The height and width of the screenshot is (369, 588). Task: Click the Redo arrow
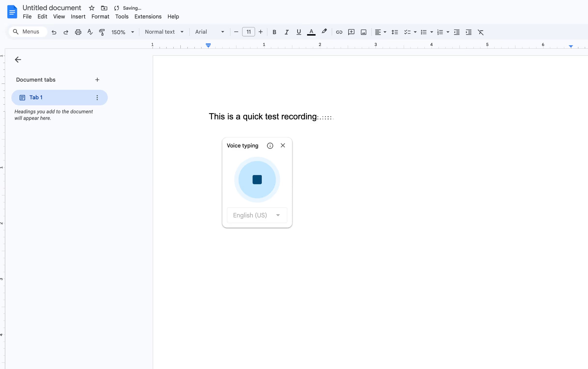[66, 32]
